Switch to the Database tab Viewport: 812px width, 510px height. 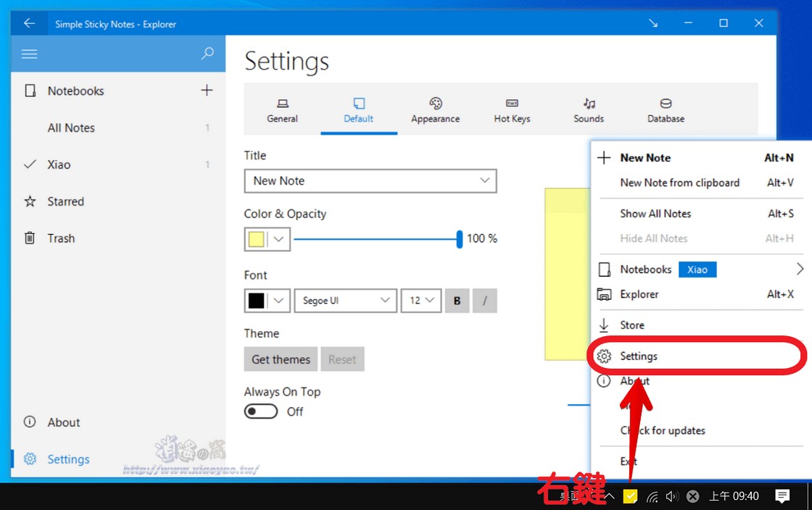[666, 110]
